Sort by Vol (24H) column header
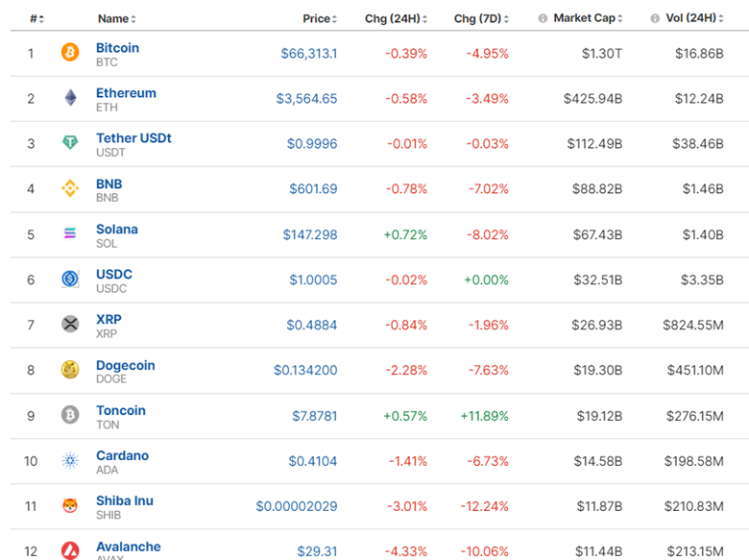 [694, 18]
